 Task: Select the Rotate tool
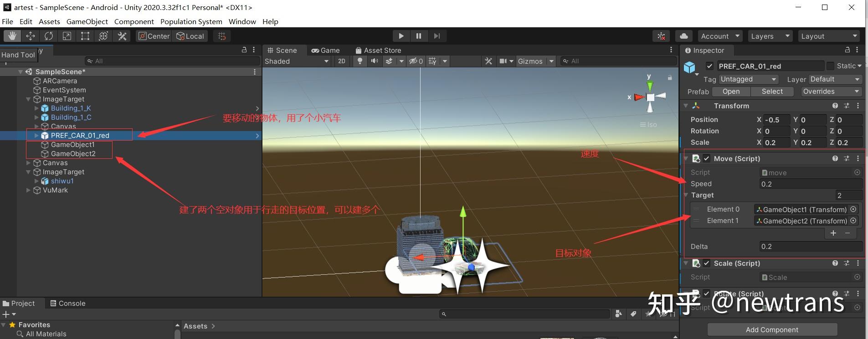[x=49, y=36]
